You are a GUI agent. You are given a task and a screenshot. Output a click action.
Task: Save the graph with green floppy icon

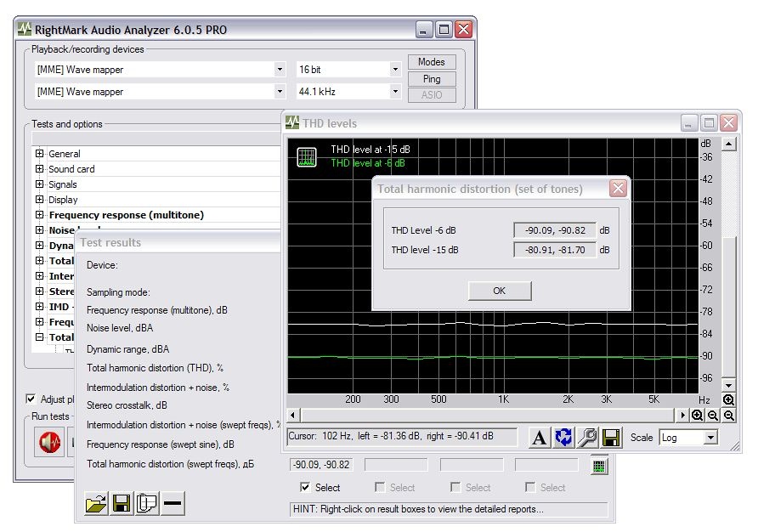click(611, 438)
